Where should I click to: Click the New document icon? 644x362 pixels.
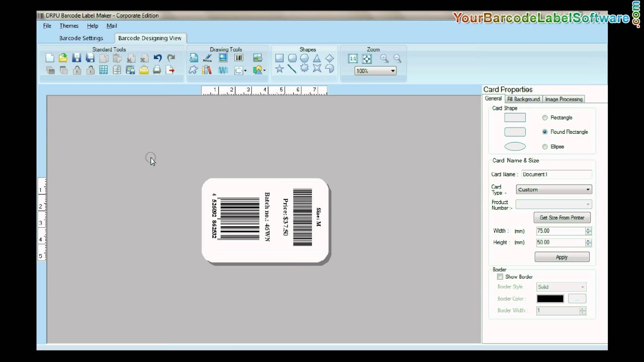tap(50, 58)
